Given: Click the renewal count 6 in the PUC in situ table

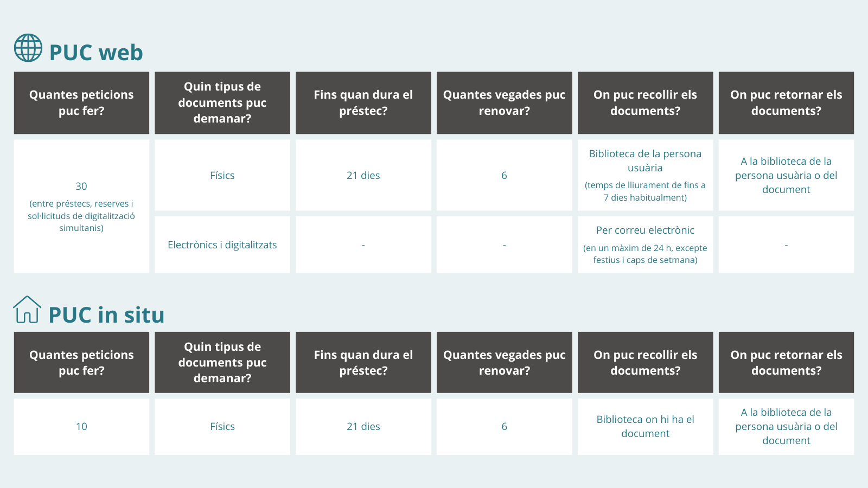Looking at the screenshot, I should pyautogui.click(x=505, y=427).
